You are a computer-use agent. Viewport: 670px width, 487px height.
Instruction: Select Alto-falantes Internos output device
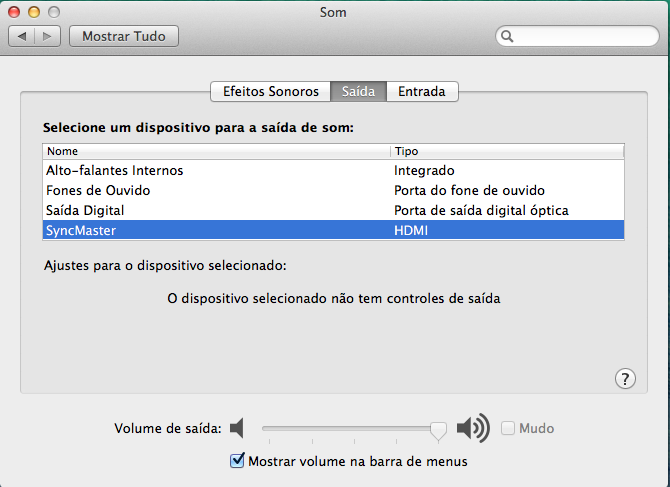point(115,171)
